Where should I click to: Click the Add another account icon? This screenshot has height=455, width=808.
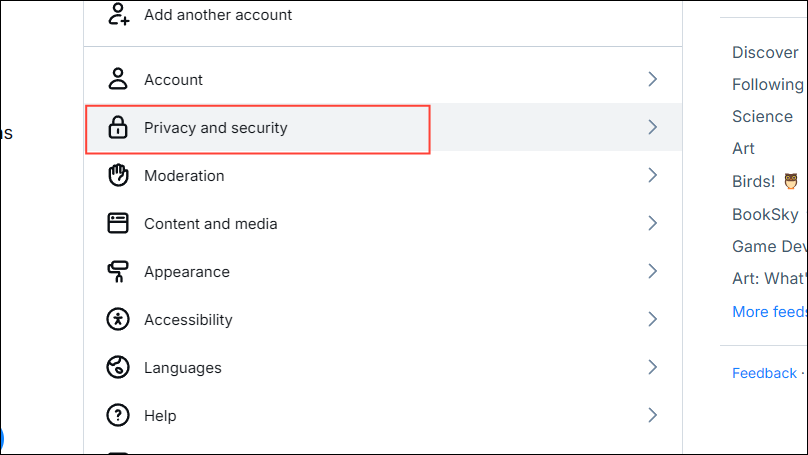118,15
